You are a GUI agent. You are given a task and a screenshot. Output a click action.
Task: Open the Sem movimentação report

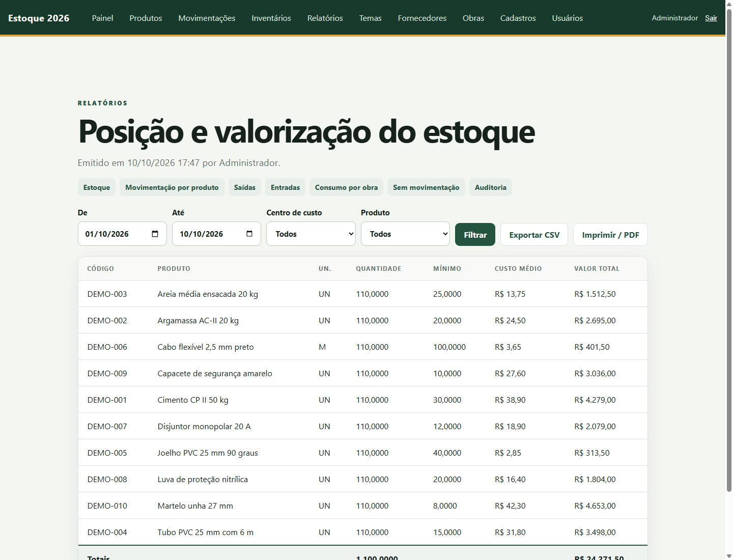426,187
